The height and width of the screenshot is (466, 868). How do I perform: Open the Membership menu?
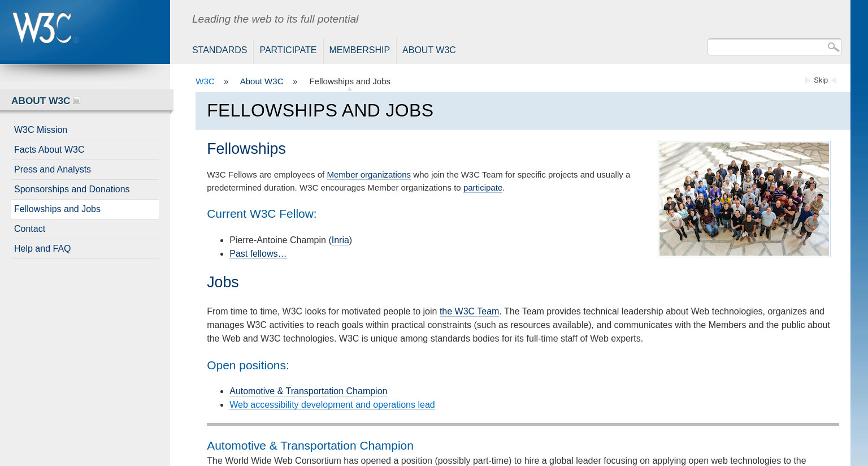pos(359,50)
